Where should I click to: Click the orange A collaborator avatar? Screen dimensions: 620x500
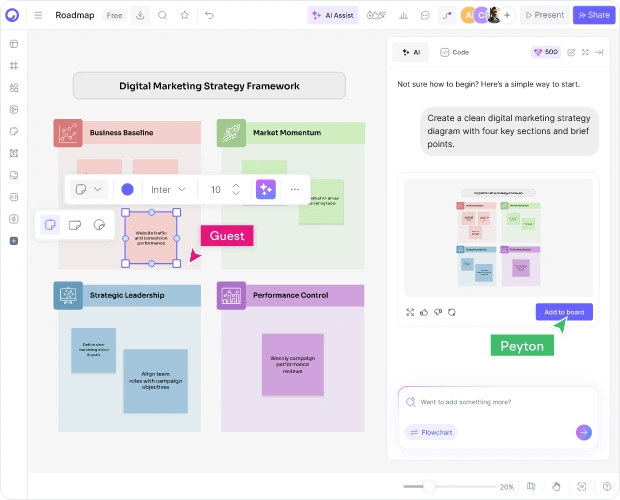pos(469,15)
